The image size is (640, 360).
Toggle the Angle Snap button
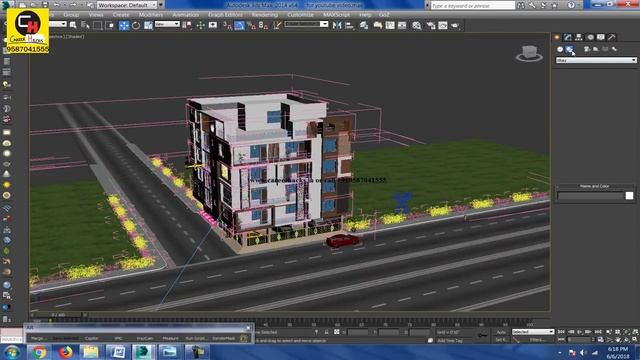(x=240, y=25)
